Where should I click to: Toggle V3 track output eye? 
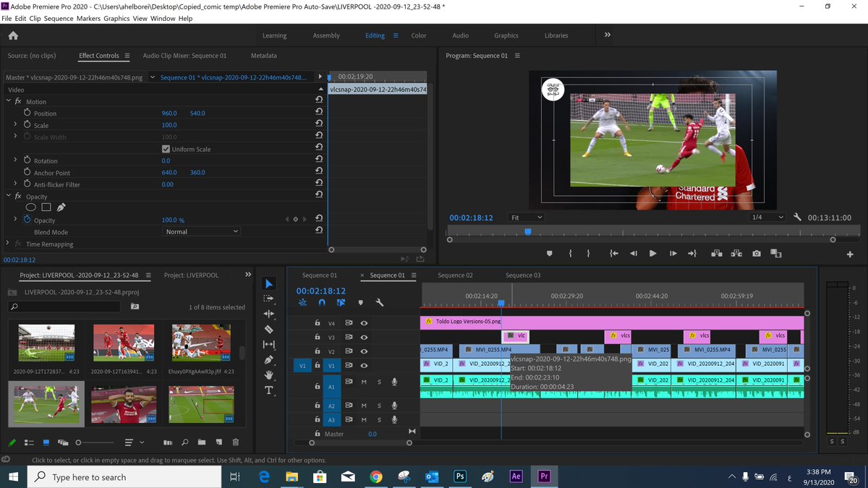click(365, 337)
